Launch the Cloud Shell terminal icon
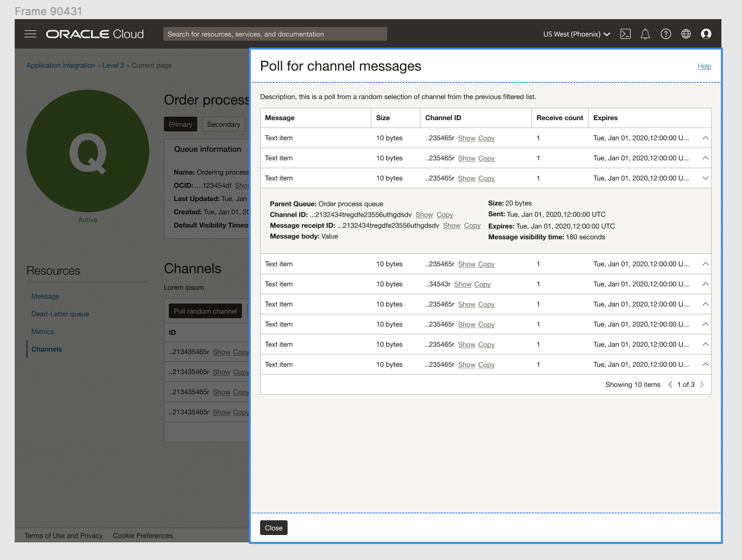The width and height of the screenshot is (742, 560). pyautogui.click(x=625, y=33)
